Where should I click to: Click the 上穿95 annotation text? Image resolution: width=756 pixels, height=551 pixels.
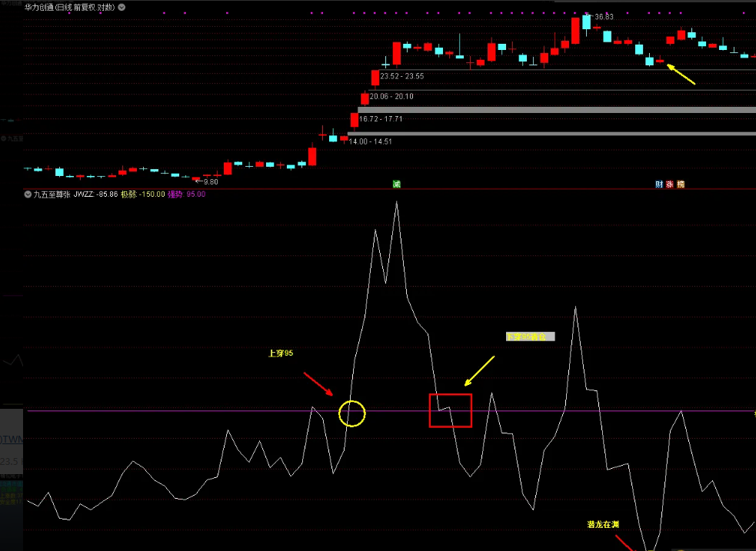coord(280,354)
